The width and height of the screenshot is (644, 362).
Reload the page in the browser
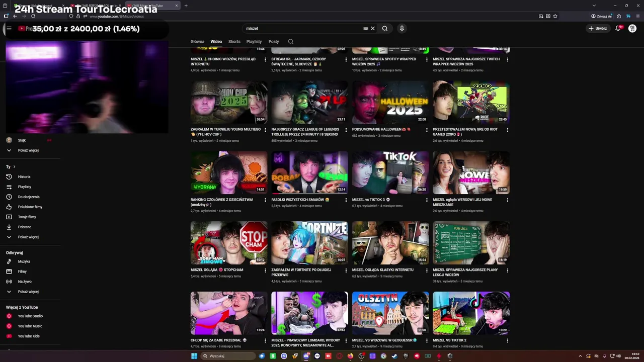[x=33, y=16]
